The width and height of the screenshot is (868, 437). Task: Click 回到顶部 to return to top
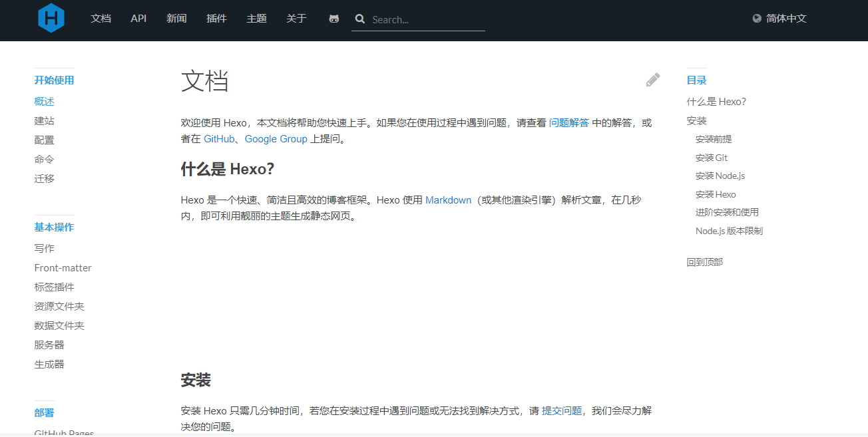point(705,262)
